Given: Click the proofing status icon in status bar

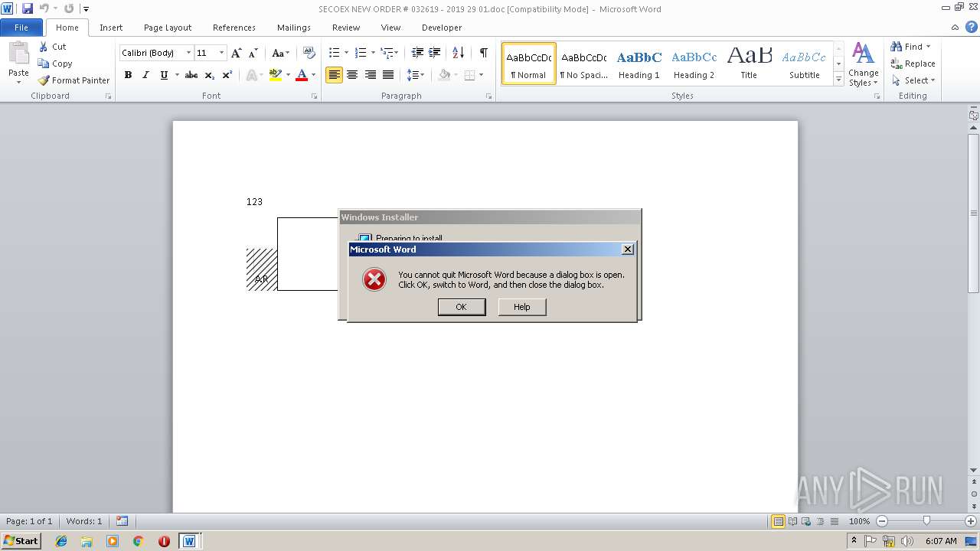Looking at the screenshot, I should pyautogui.click(x=122, y=521).
